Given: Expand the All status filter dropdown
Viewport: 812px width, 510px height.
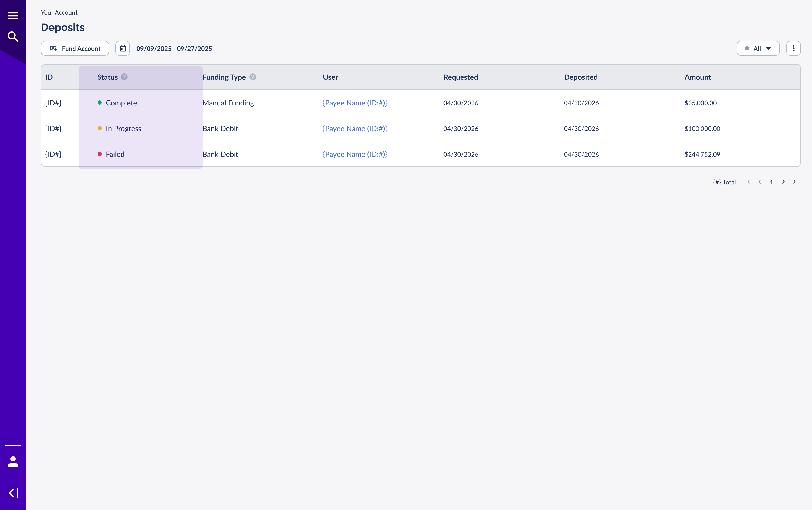Looking at the screenshot, I should [x=758, y=49].
